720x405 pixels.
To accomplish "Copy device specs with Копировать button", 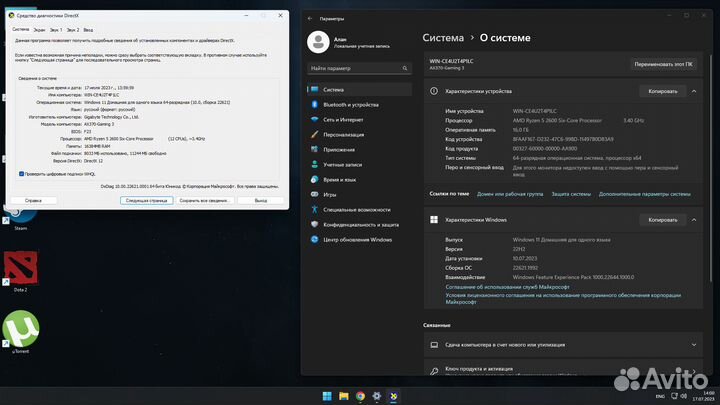I will click(663, 91).
